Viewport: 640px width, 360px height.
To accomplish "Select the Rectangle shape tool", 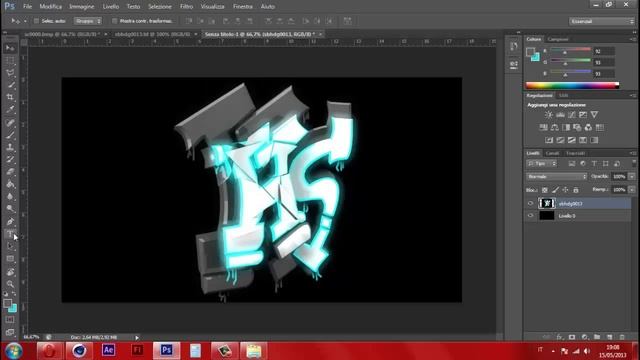I will point(10,259).
